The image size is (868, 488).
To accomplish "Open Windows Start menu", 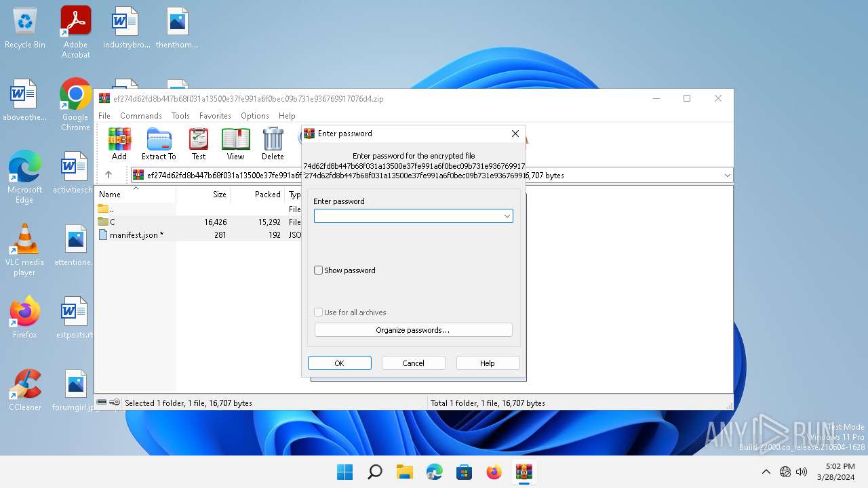I will tap(344, 472).
